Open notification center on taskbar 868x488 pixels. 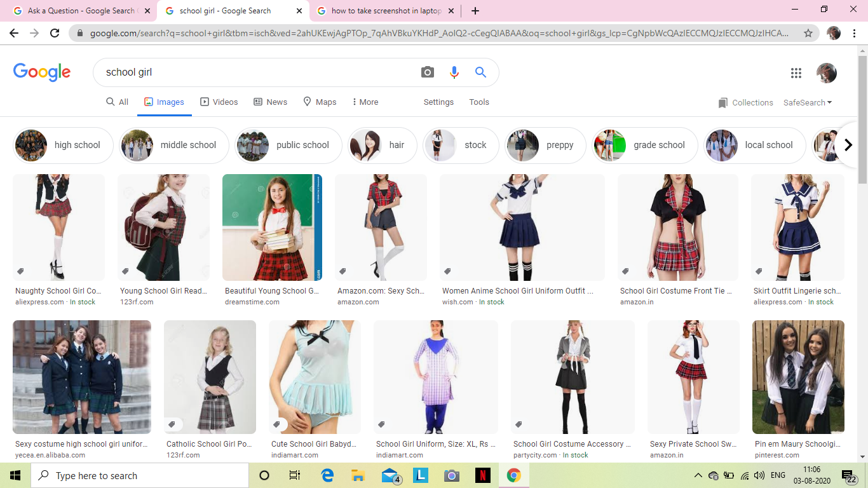pyautogui.click(x=849, y=475)
